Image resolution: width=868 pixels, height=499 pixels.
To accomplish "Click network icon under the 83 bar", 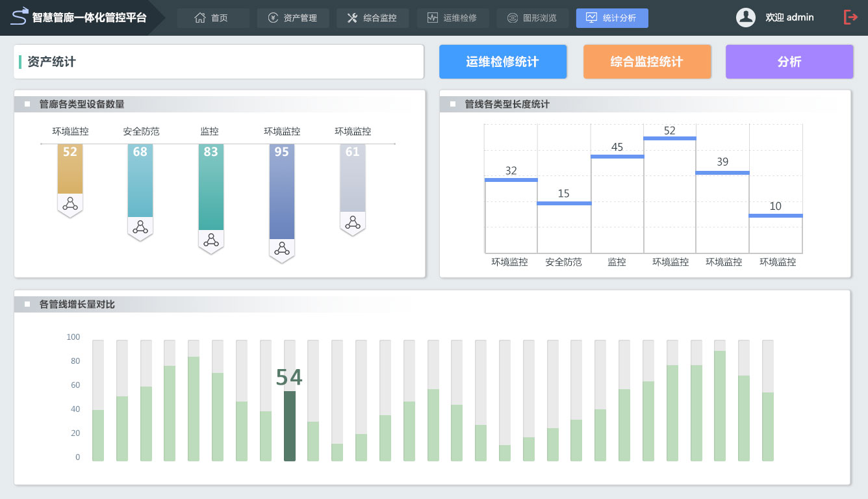I will coord(211,240).
